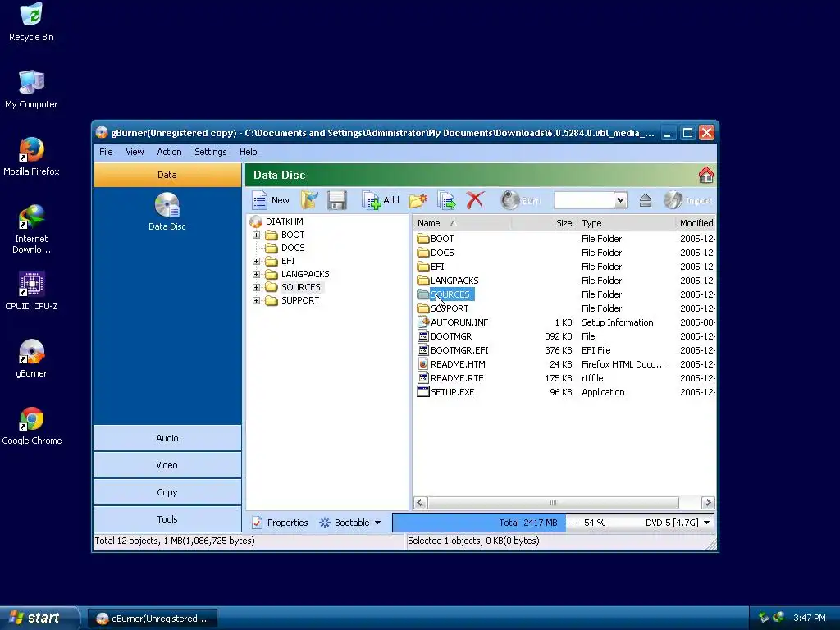Click the Eject drive icon
Screen dimensions: 840x630
click(646, 200)
